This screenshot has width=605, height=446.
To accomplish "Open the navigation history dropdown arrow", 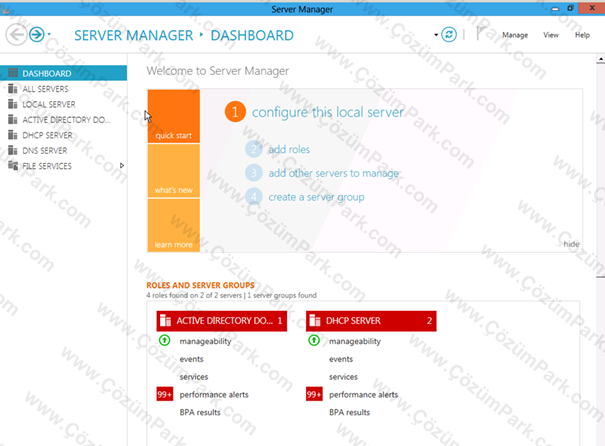I will click(49, 35).
